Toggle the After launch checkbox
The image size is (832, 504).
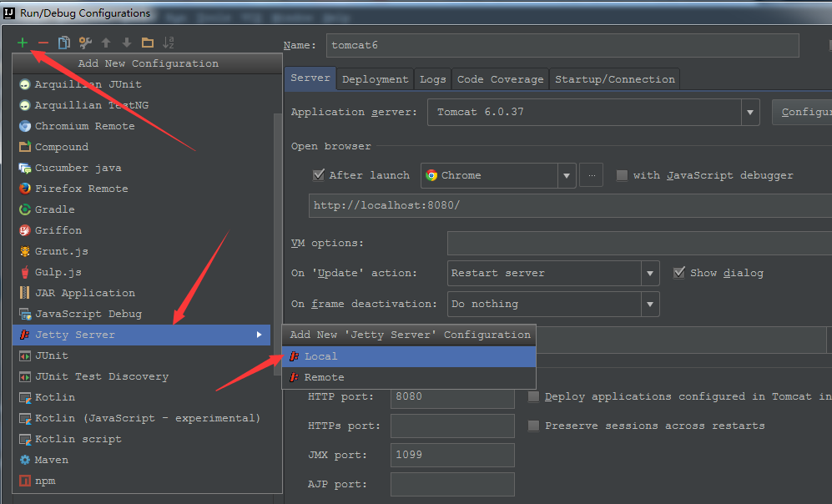click(319, 175)
